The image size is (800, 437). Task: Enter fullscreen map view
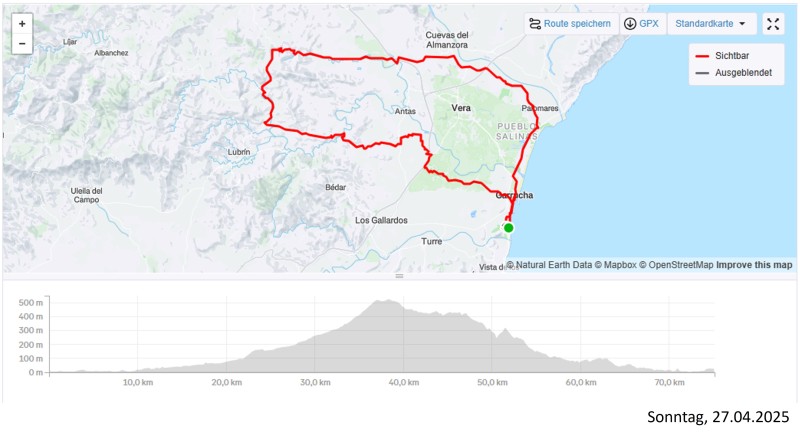(x=773, y=24)
